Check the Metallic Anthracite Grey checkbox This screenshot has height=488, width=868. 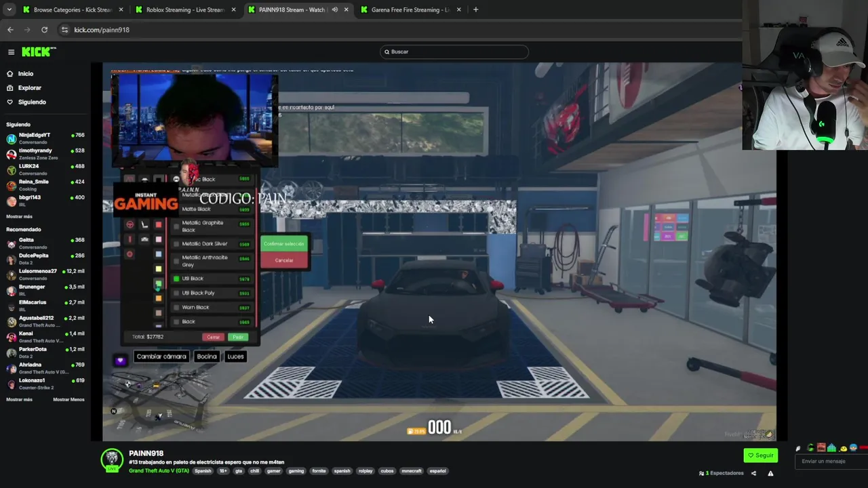point(176,261)
